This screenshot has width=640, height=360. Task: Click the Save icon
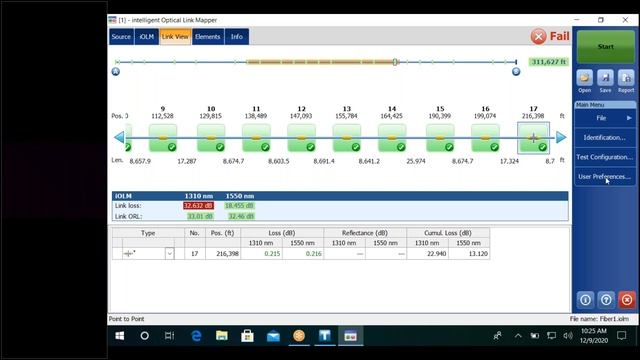coord(605,78)
